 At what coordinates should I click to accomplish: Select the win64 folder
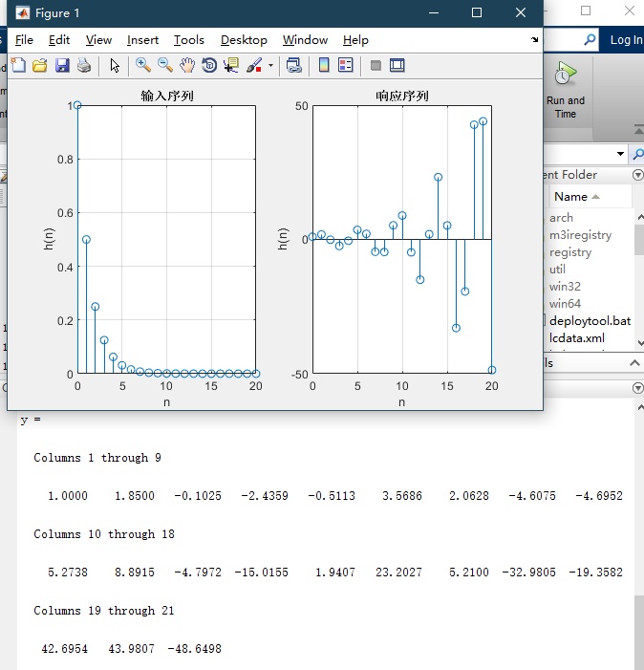tap(565, 303)
